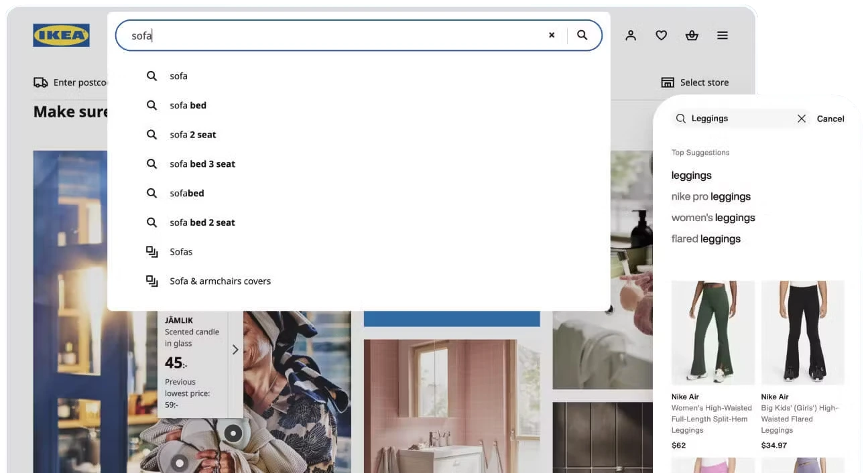This screenshot has width=868, height=473.
Task: Click the IKEA logo
Action: [61, 36]
